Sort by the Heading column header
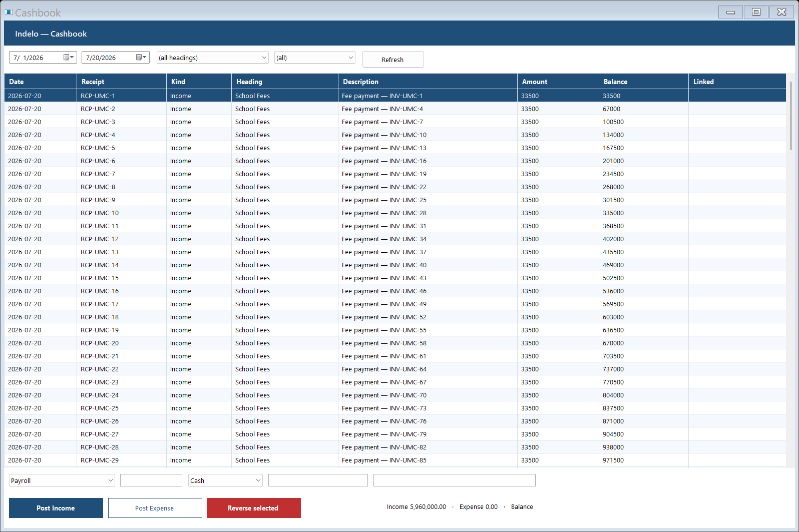Screen dimensions: 799x532 [285, 82]
